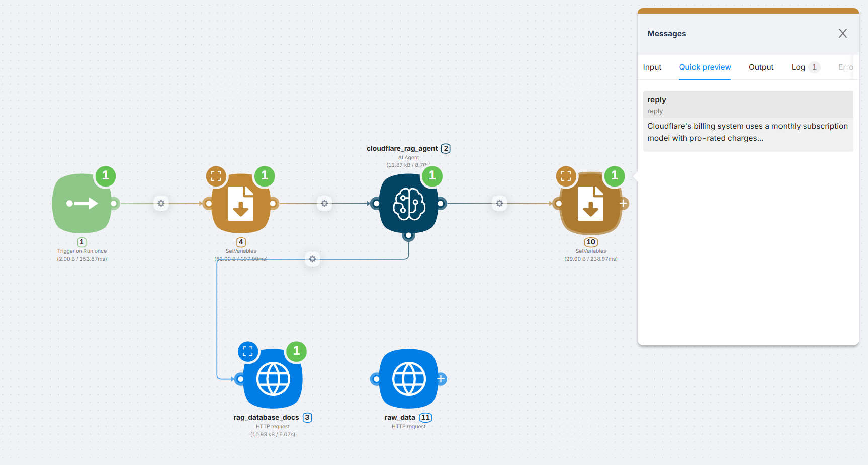
Task: Click plus connector on last SetVariables node
Action: [623, 204]
